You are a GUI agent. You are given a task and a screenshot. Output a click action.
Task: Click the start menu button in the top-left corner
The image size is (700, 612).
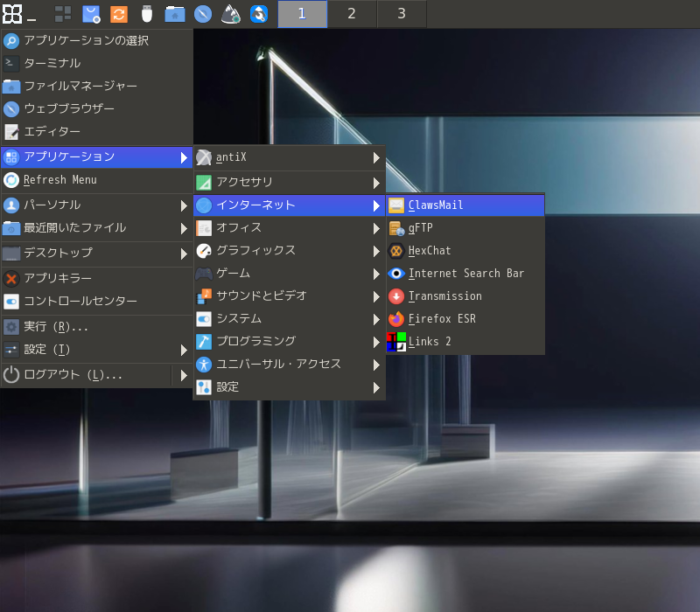coord(12,14)
